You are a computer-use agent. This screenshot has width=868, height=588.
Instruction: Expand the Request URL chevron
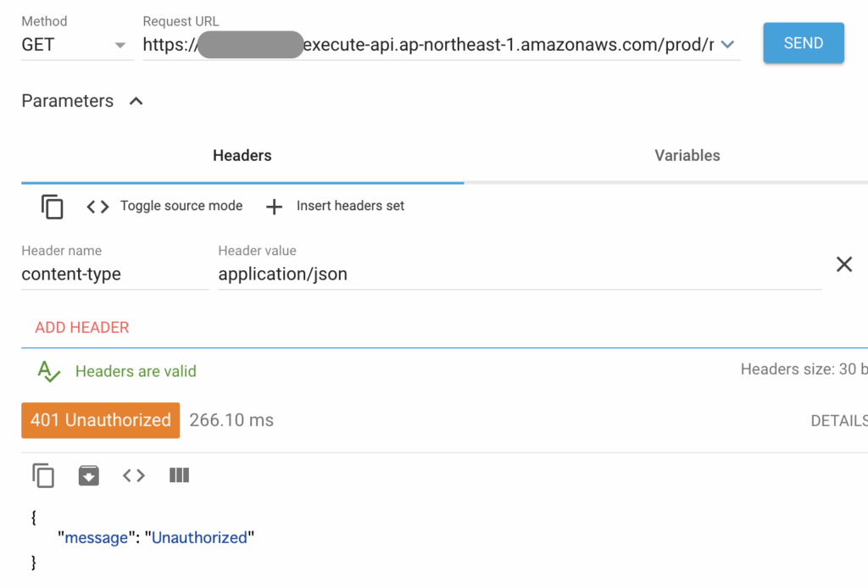tap(727, 44)
